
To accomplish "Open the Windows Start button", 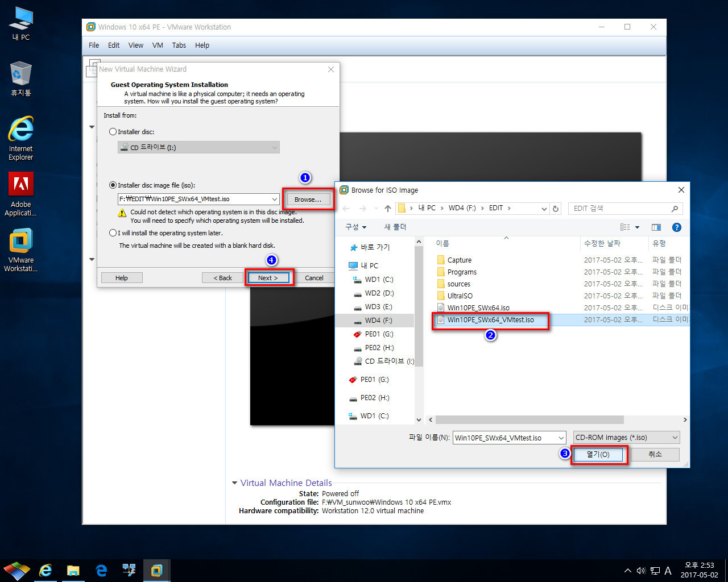I will [x=17, y=570].
